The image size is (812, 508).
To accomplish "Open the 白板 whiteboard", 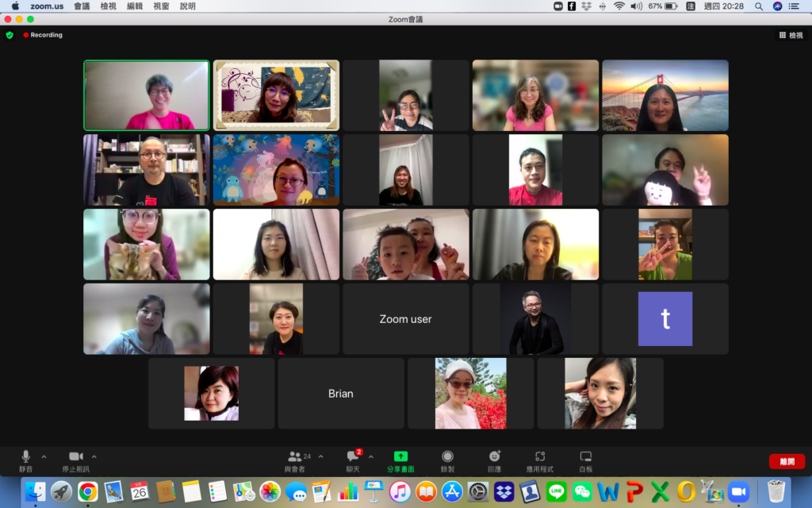I will pyautogui.click(x=586, y=461).
